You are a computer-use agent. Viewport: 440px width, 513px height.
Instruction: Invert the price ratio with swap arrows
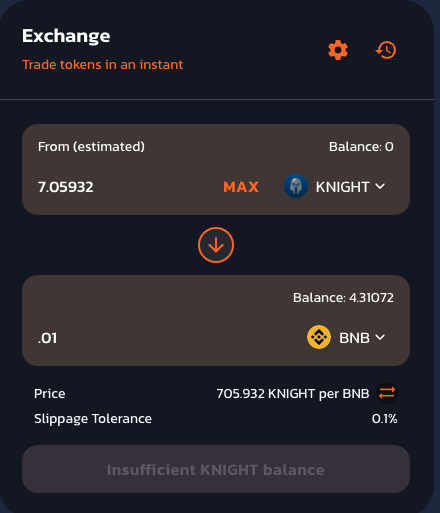(x=387, y=393)
